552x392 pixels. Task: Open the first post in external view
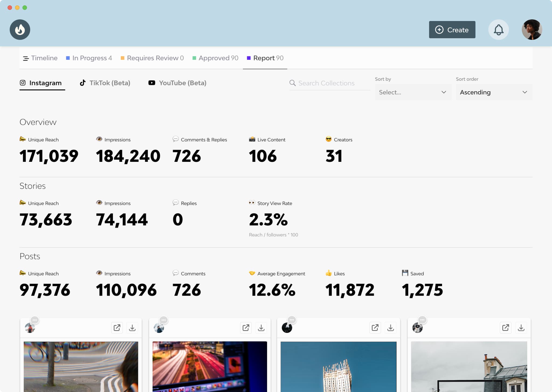[117, 328]
